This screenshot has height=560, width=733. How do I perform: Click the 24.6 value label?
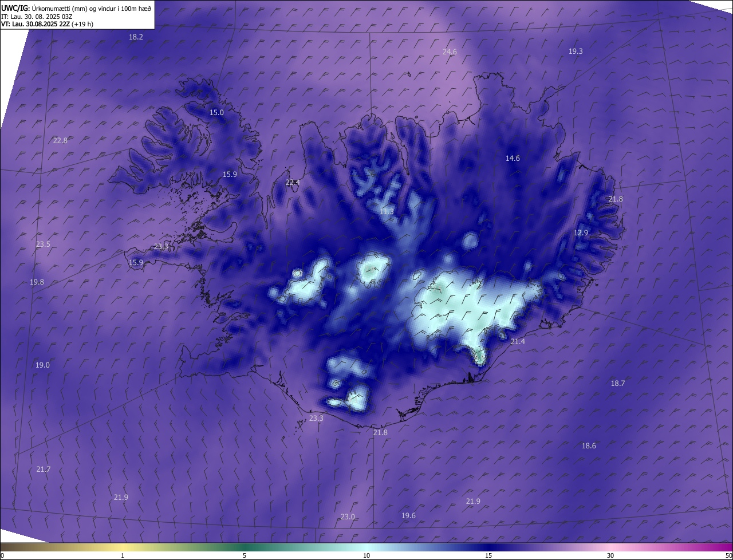450,52
